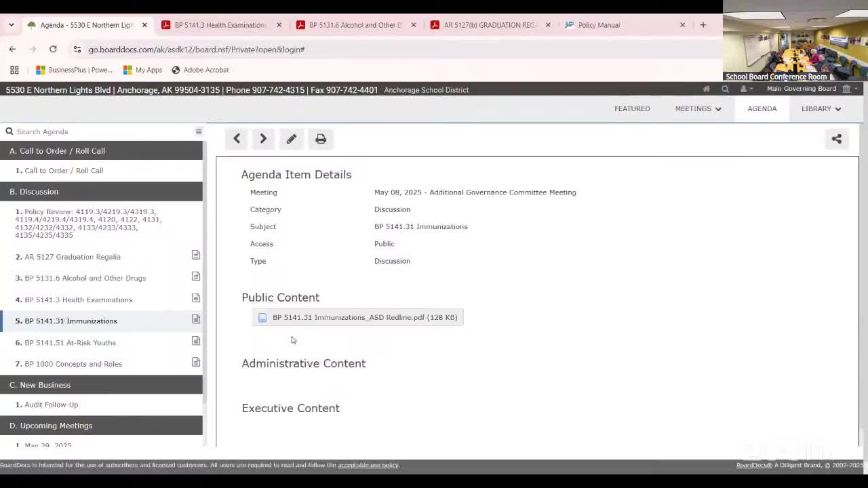Open the acceptable use policy link
Image resolution: width=868 pixels, height=488 pixels.
click(x=368, y=465)
